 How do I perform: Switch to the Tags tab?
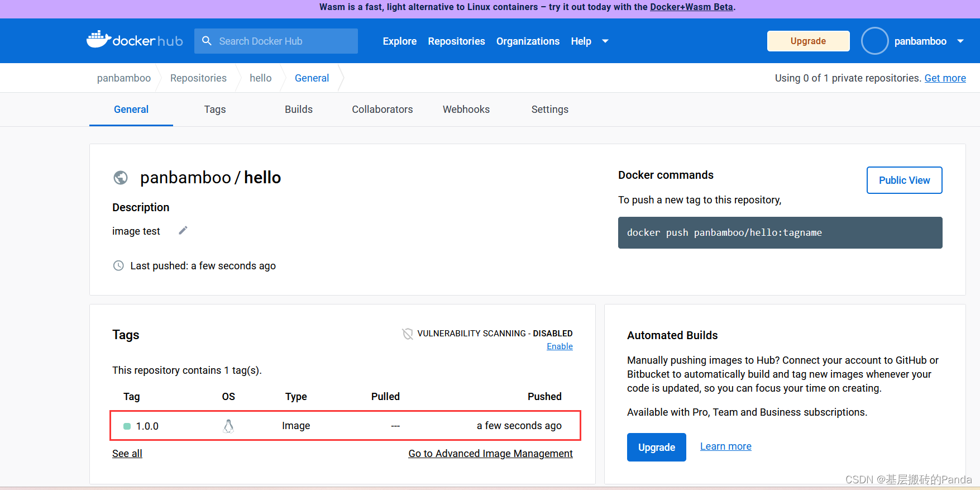(215, 110)
